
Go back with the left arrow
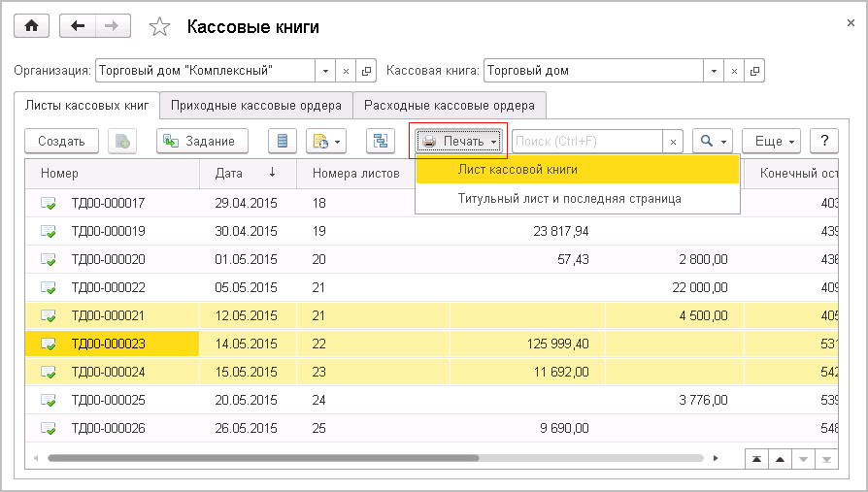[79, 26]
